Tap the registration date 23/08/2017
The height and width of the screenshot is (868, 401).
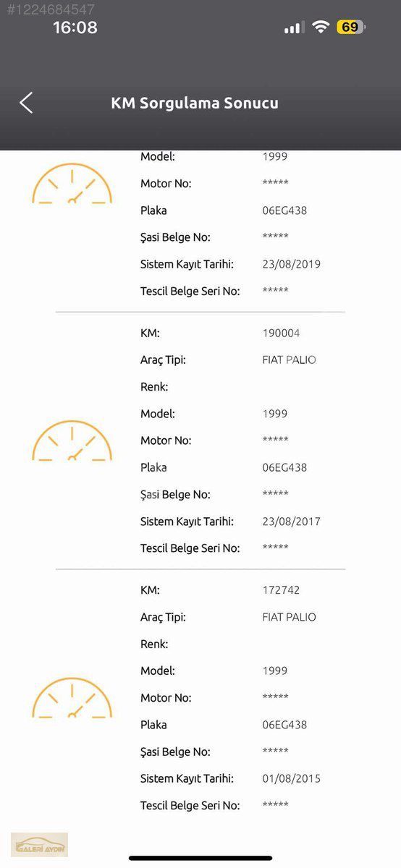291,522
